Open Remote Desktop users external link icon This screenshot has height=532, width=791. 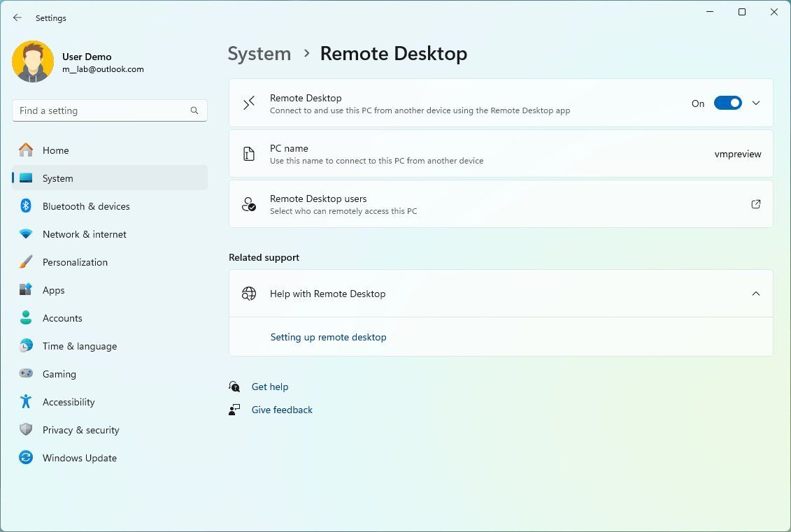point(755,204)
